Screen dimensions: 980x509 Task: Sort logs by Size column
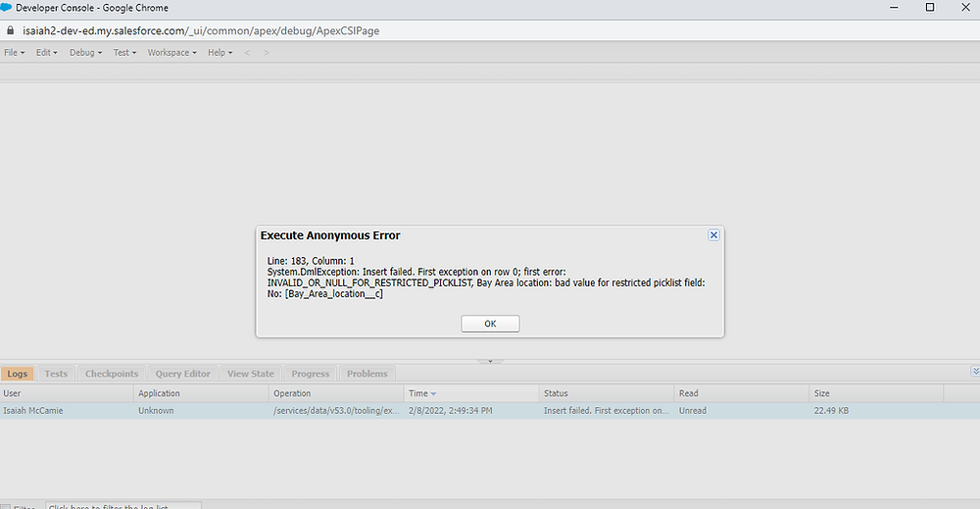(x=876, y=393)
